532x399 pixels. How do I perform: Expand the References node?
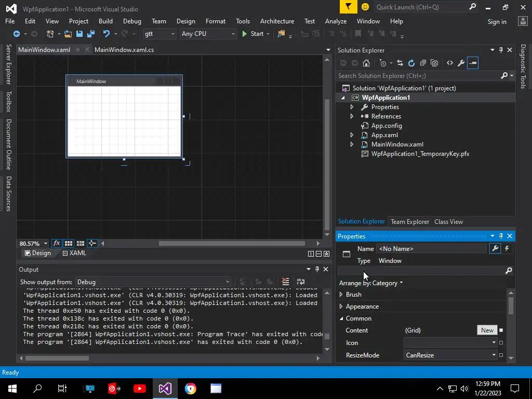(x=352, y=116)
